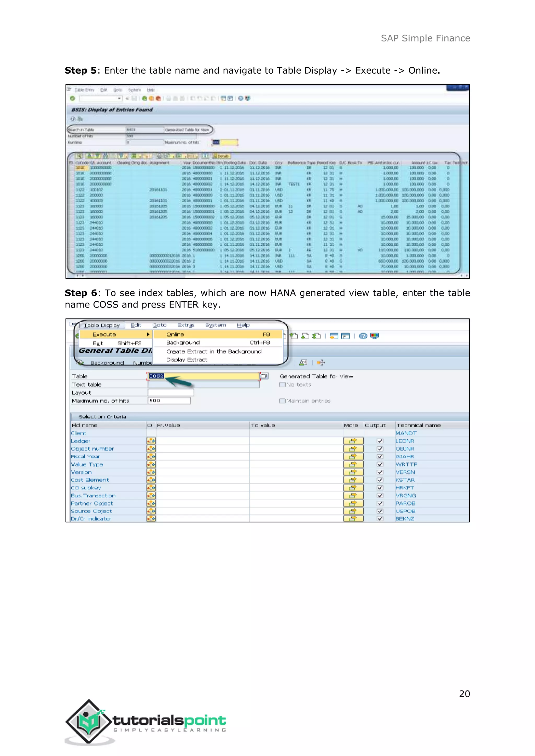Click the Sort Descending icon in the BSIS list toolbar
The width and height of the screenshot is (535, 756).
pyautogui.click(x=97, y=156)
